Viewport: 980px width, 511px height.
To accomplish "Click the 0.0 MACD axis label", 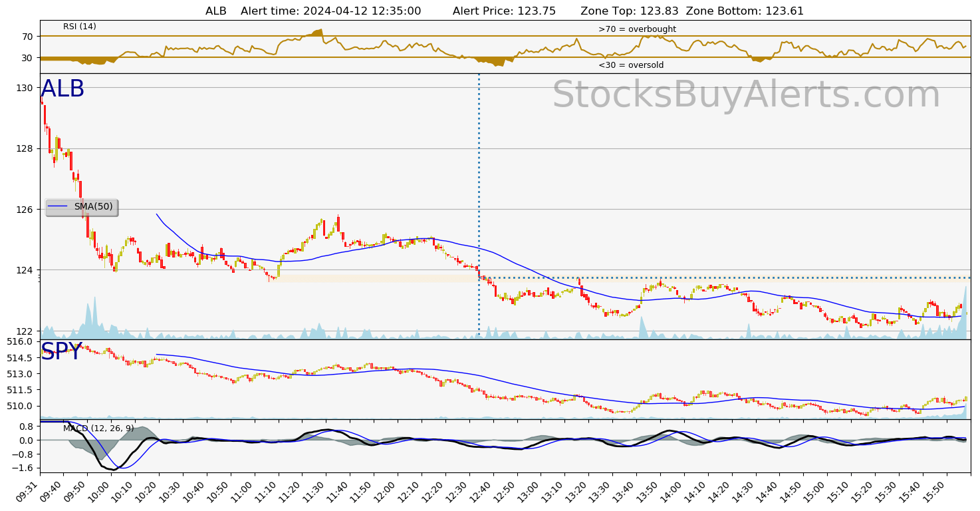I will point(27,440).
